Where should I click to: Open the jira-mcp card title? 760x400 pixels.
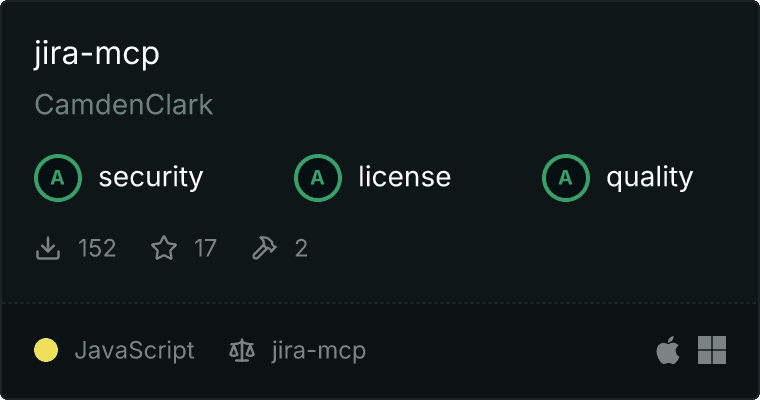tap(96, 53)
